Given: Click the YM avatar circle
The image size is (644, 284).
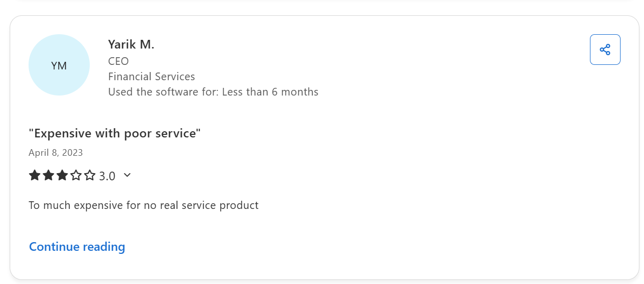Looking at the screenshot, I should pos(59,65).
